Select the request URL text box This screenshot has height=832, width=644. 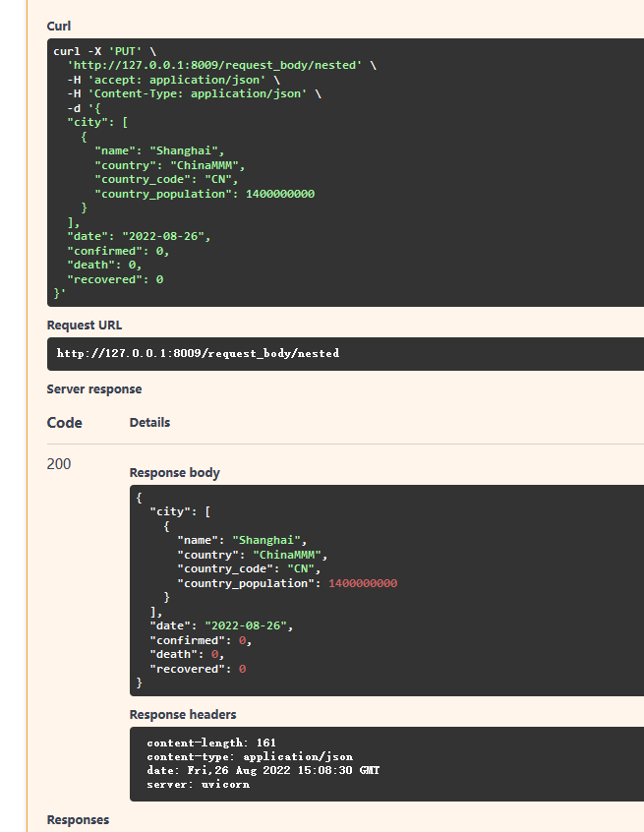click(345, 353)
